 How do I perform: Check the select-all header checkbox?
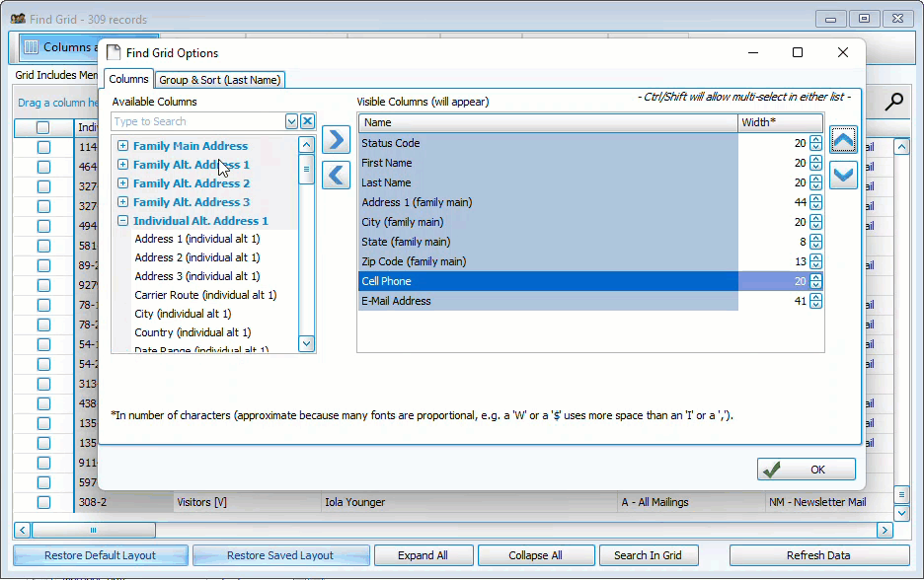click(43, 127)
